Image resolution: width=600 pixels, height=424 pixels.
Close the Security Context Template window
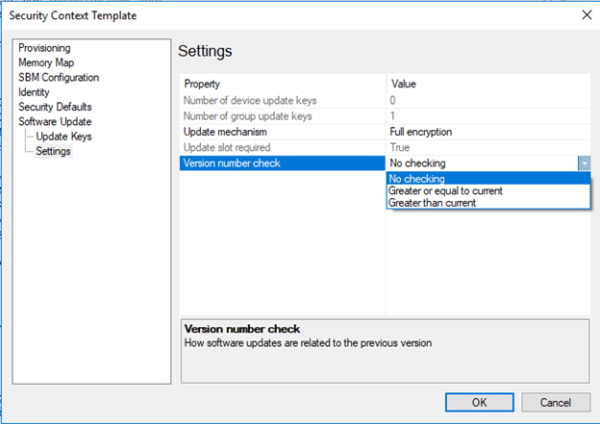click(587, 15)
